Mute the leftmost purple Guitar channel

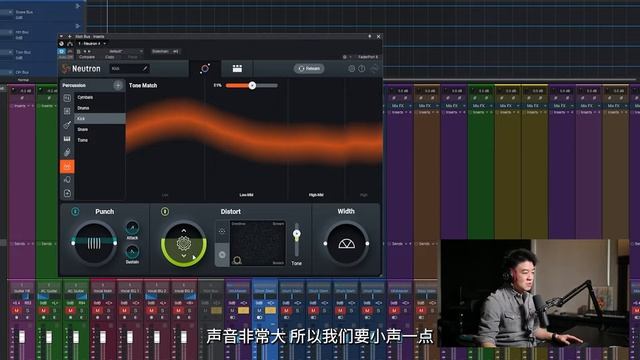[16, 310]
